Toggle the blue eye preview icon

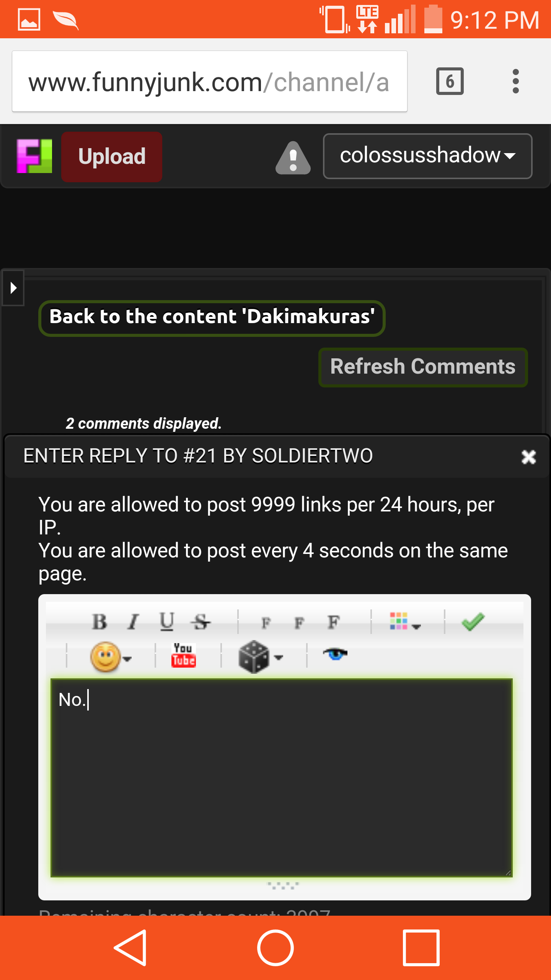pos(335,654)
